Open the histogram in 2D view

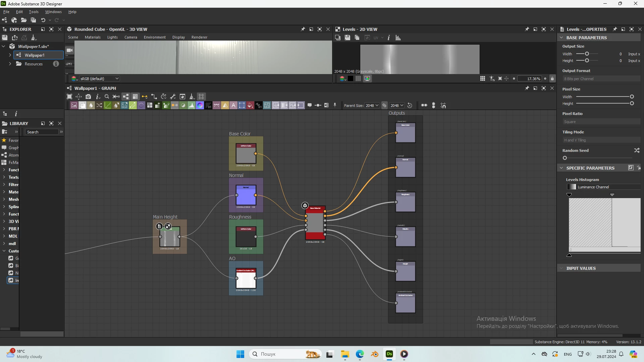coord(398,38)
